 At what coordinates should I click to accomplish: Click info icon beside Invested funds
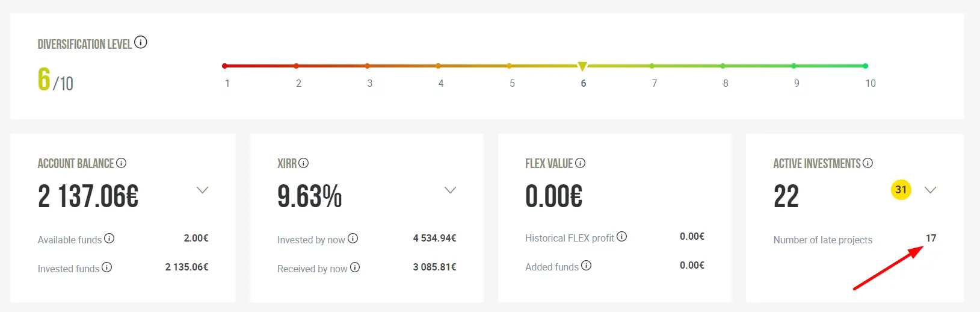tap(107, 267)
